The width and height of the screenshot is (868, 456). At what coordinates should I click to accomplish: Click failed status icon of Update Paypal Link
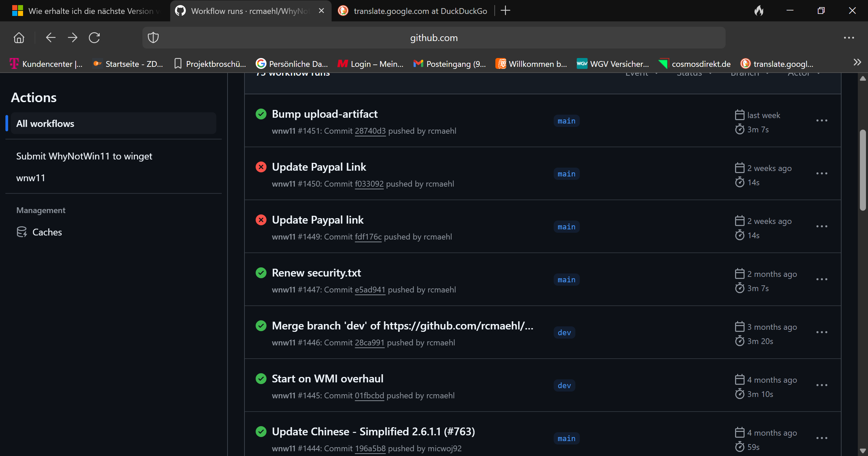[261, 167]
